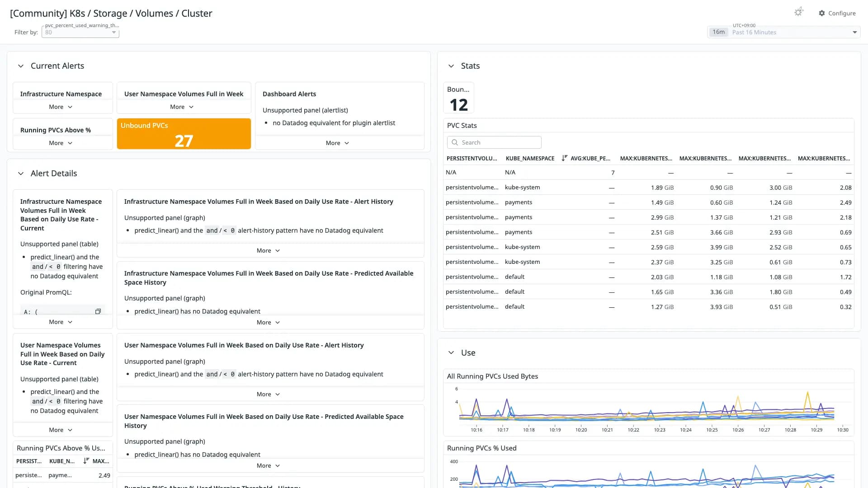The width and height of the screenshot is (868, 488).
Task: Expand More under Running PVCs Above % card
Action: [x=61, y=143]
